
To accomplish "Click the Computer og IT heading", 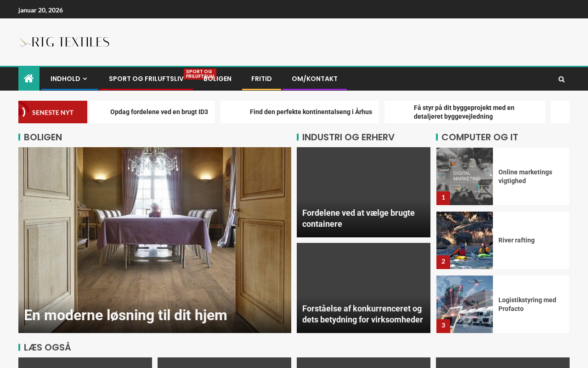I will (480, 137).
